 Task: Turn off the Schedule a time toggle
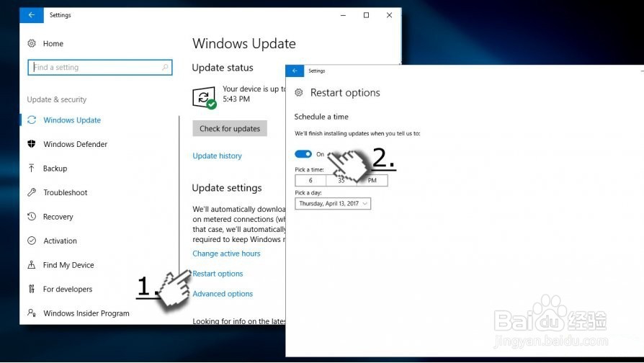tap(303, 154)
